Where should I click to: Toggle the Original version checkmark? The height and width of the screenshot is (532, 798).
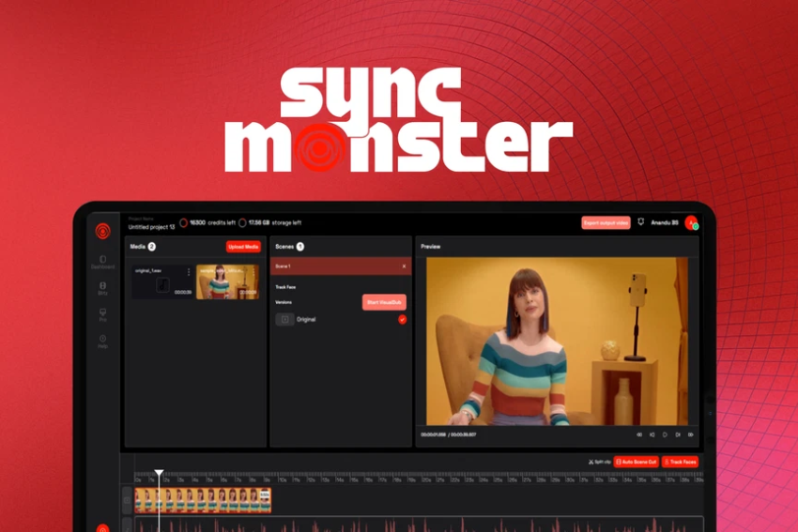click(x=402, y=319)
